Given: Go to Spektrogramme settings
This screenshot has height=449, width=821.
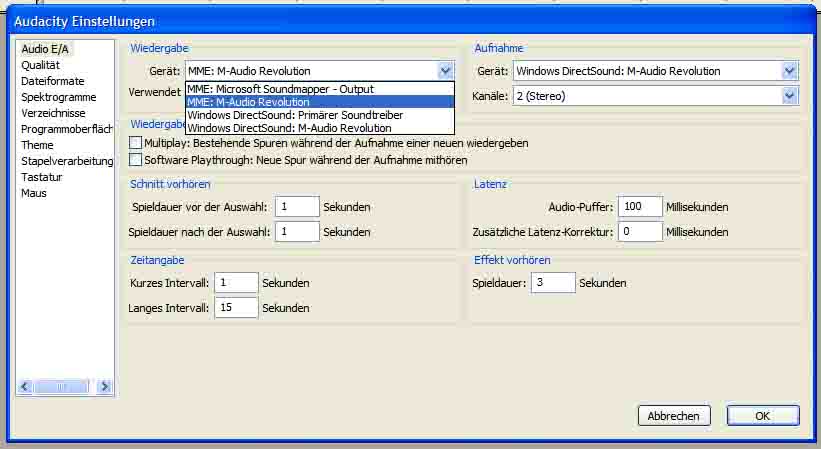Looking at the screenshot, I should coord(59,97).
